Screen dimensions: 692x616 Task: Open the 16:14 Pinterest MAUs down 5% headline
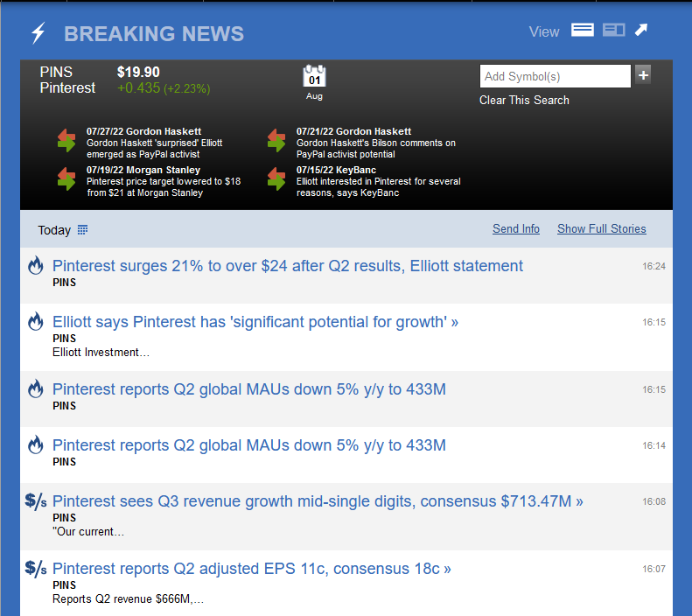249,445
